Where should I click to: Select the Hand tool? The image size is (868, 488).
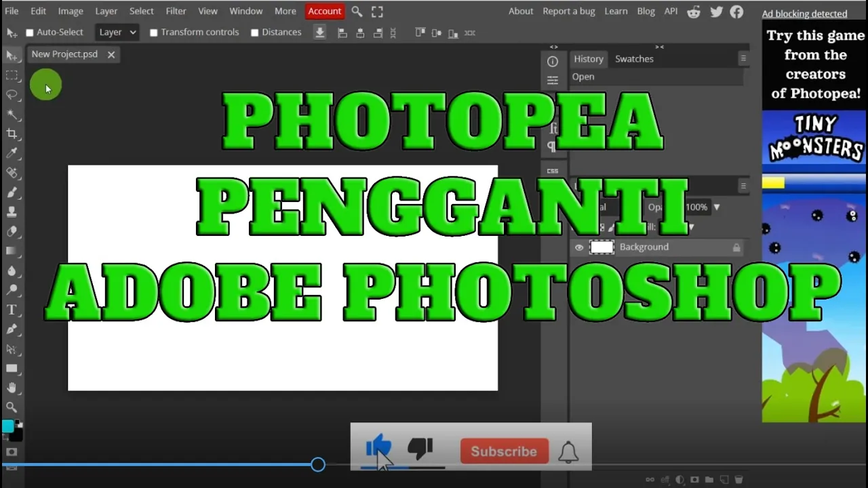[x=12, y=388]
